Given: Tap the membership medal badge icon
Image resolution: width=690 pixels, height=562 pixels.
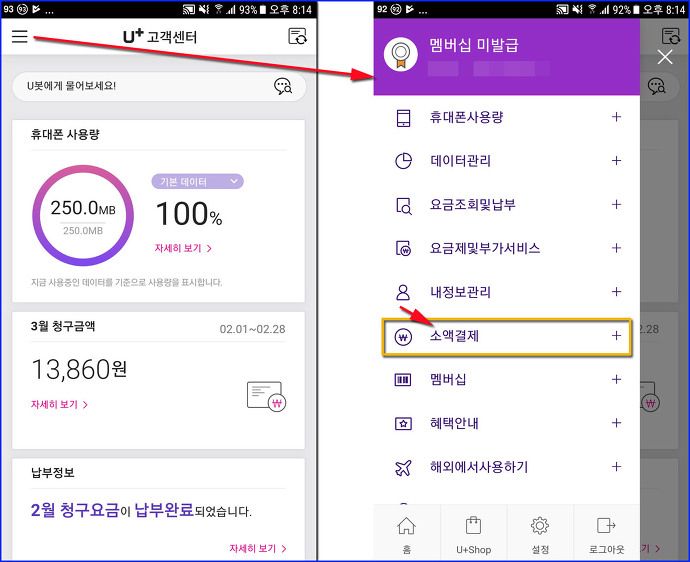Looking at the screenshot, I should pyautogui.click(x=400, y=55).
